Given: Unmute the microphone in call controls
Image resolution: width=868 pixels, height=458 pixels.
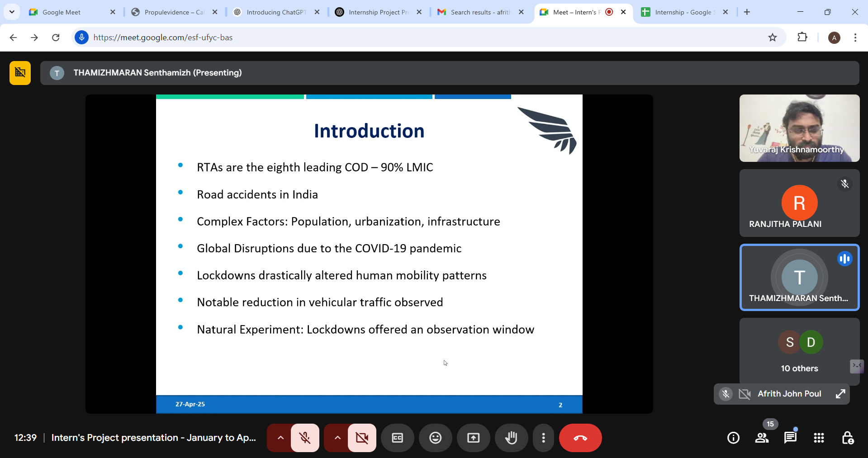Looking at the screenshot, I should point(305,438).
